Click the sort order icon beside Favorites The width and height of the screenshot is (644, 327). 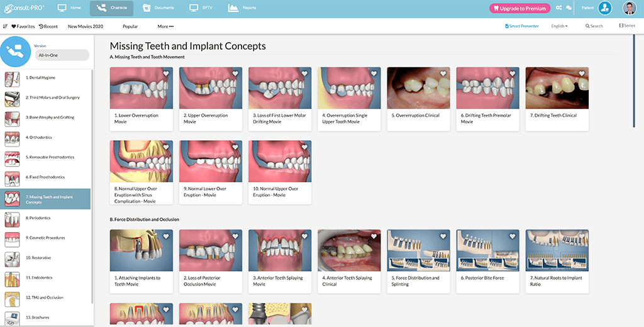5,26
